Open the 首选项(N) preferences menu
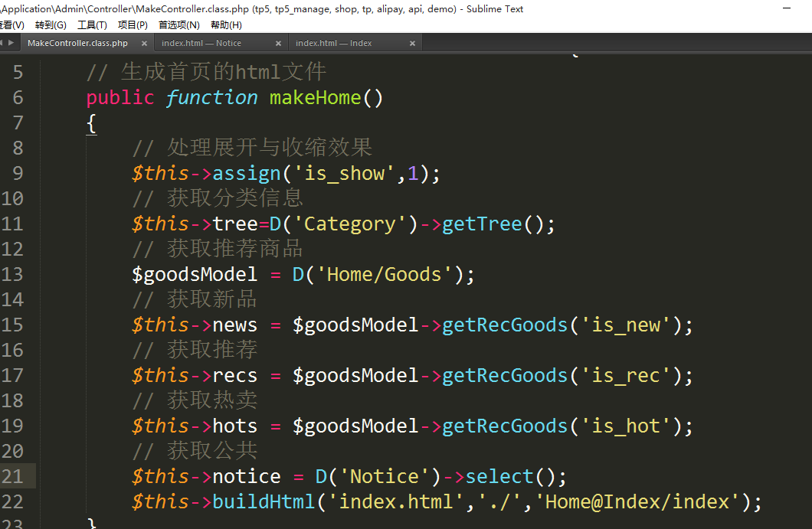 [x=178, y=25]
